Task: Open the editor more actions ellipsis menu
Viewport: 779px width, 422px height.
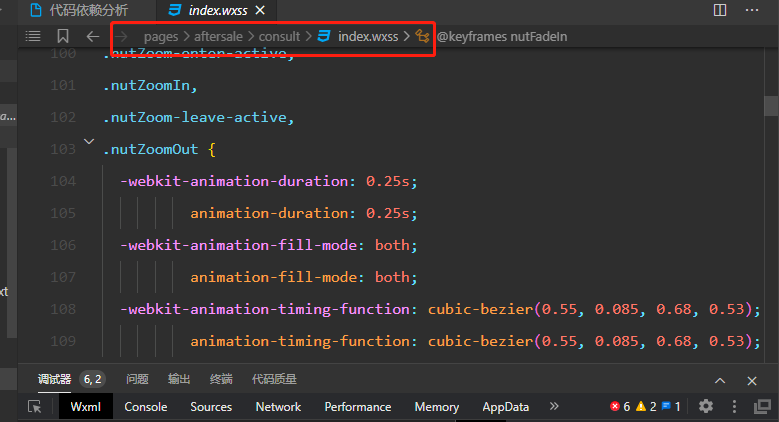Action: pos(752,10)
